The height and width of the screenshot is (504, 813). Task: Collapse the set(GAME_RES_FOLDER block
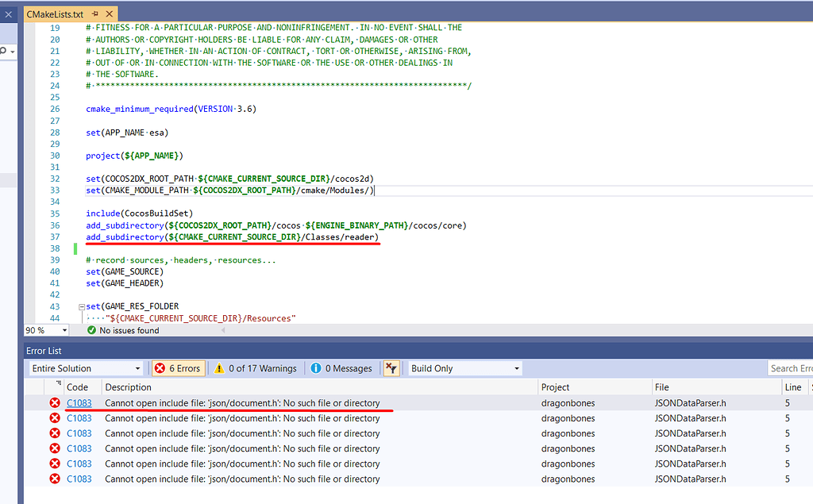[82, 306]
